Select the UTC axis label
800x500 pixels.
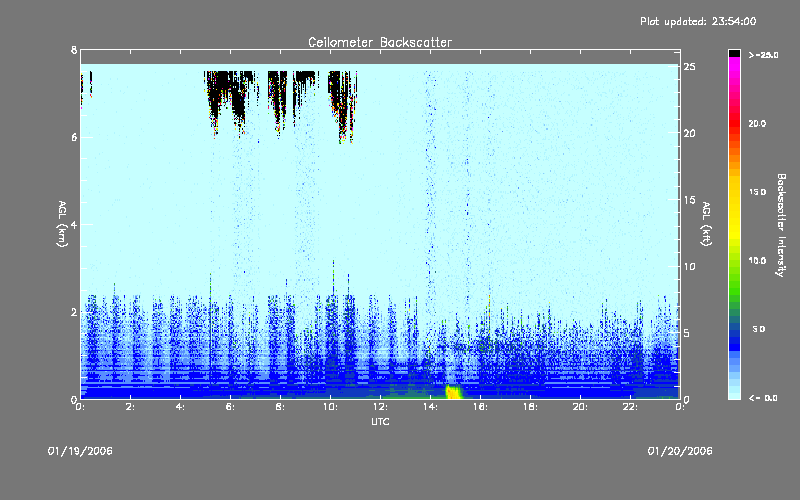(x=380, y=421)
